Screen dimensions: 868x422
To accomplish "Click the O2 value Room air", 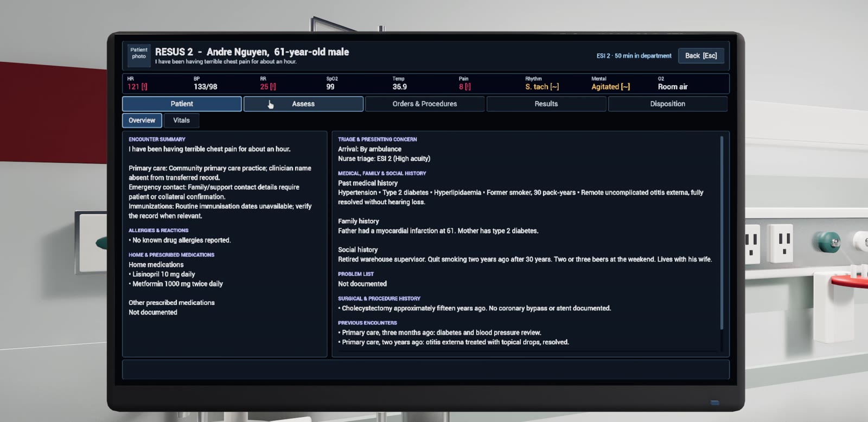I will [x=673, y=87].
